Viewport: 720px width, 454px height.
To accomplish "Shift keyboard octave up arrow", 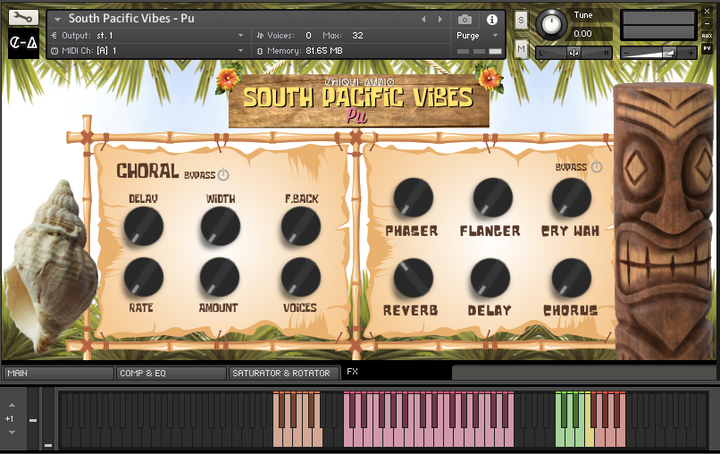I will coord(12,405).
